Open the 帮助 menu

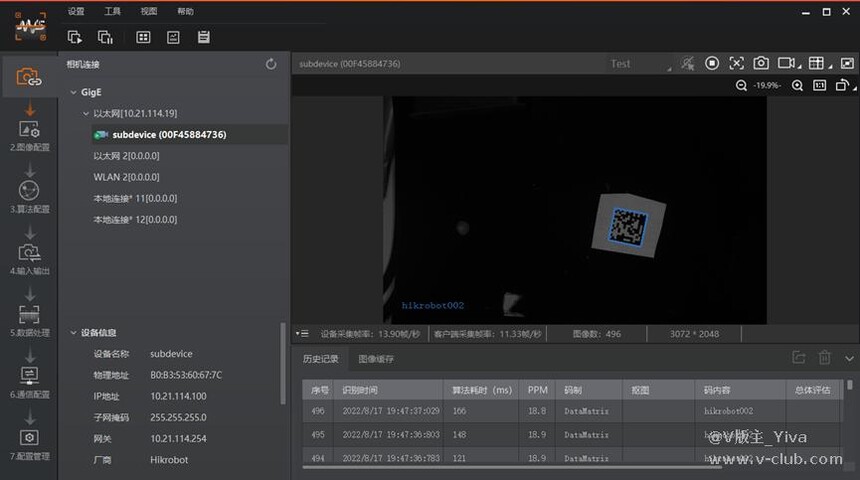coord(185,12)
